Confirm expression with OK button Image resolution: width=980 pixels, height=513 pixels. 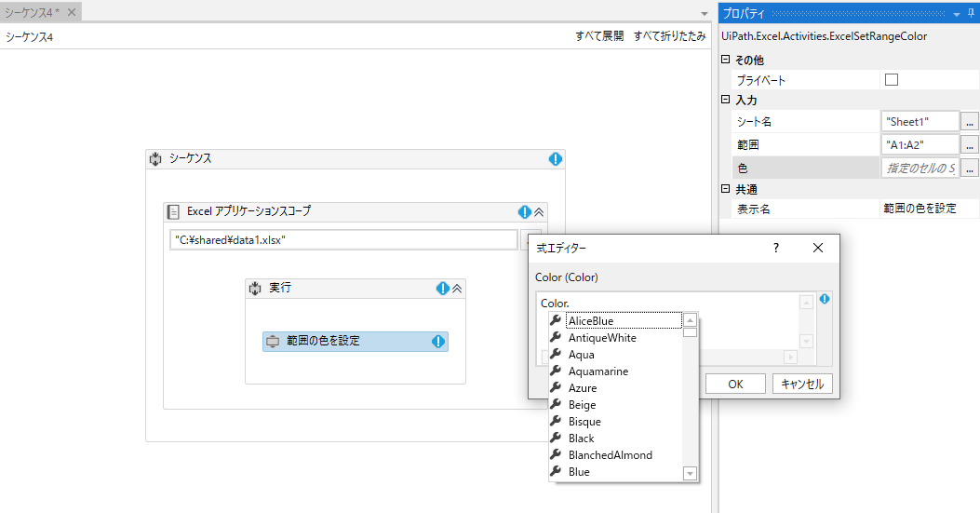click(x=735, y=384)
